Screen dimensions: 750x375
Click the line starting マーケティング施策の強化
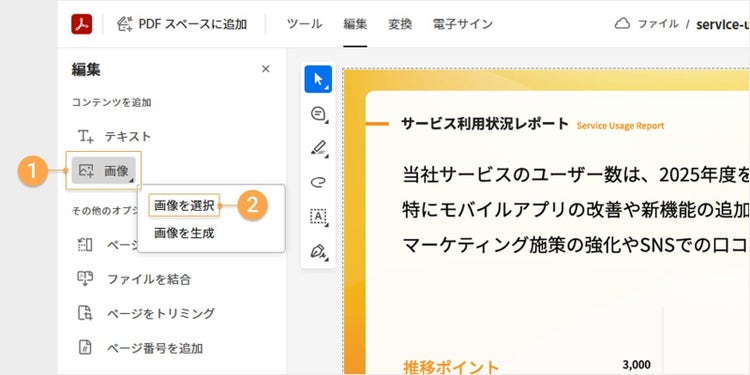575,244
